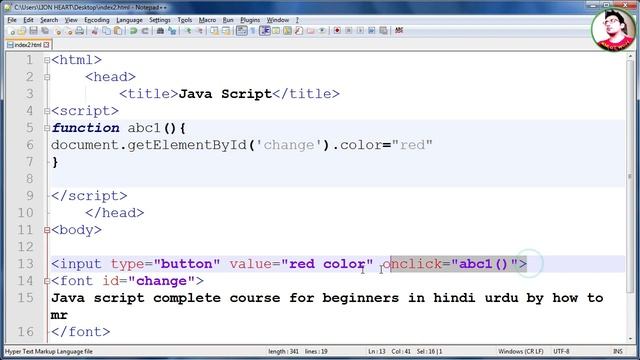640x360 pixels.
Task: Toggle the Word Wrap toolbar button
Action: pyautogui.click(x=241, y=31)
